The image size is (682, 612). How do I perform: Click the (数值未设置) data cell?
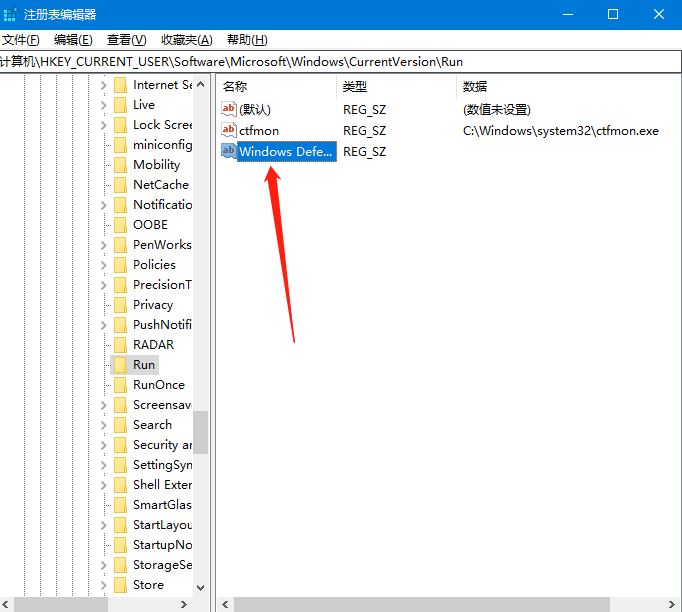497,109
